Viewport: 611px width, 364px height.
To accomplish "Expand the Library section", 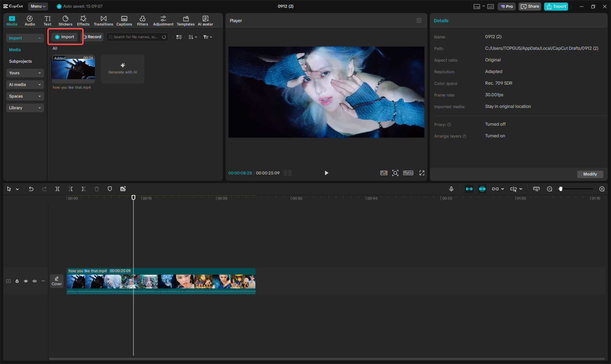I will click(25, 108).
